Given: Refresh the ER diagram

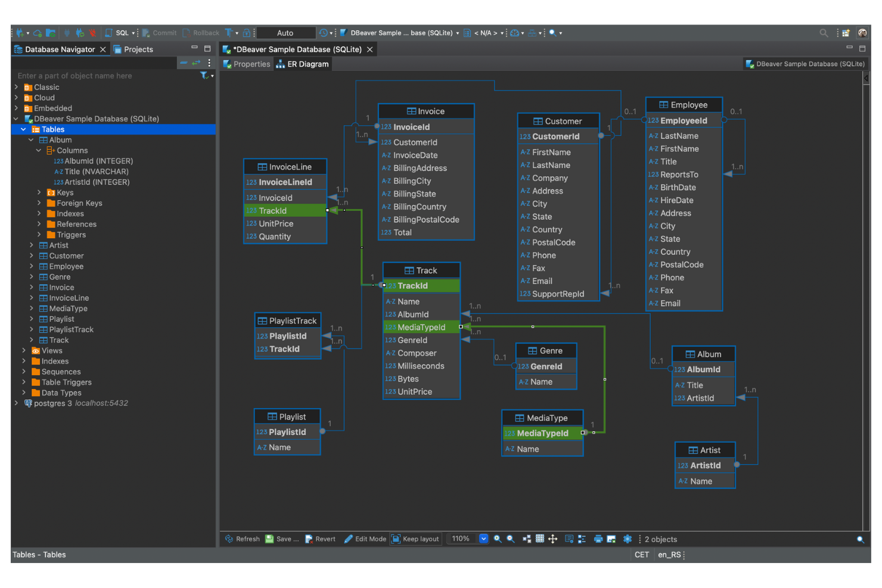Looking at the screenshot, I should click(241, 539).
